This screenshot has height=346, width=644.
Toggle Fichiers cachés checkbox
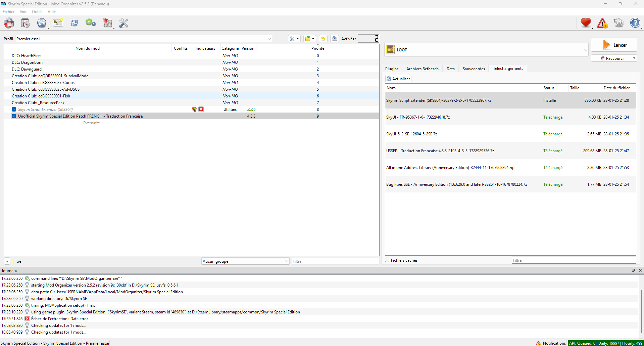[x=387, y=260]
